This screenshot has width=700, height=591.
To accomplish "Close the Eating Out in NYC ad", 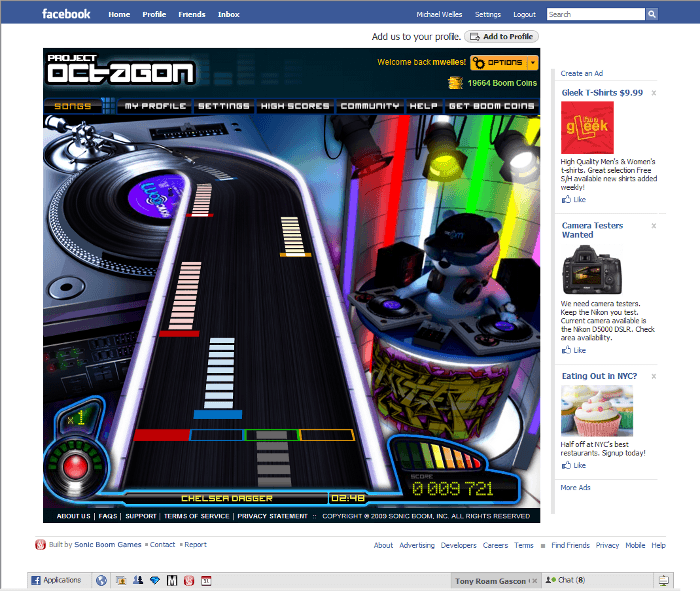I will [x=654, y=376].
